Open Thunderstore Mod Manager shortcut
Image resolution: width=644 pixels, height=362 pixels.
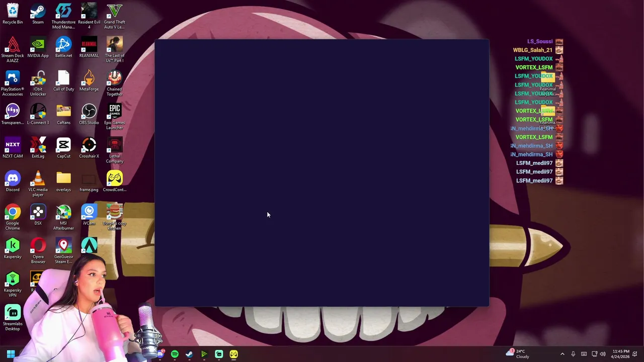63,16
